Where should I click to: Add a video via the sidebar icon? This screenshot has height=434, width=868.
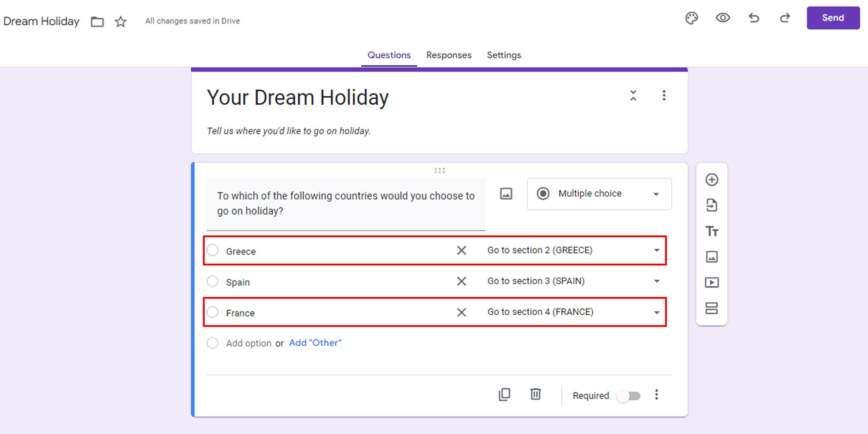click(x=712, y=283)
